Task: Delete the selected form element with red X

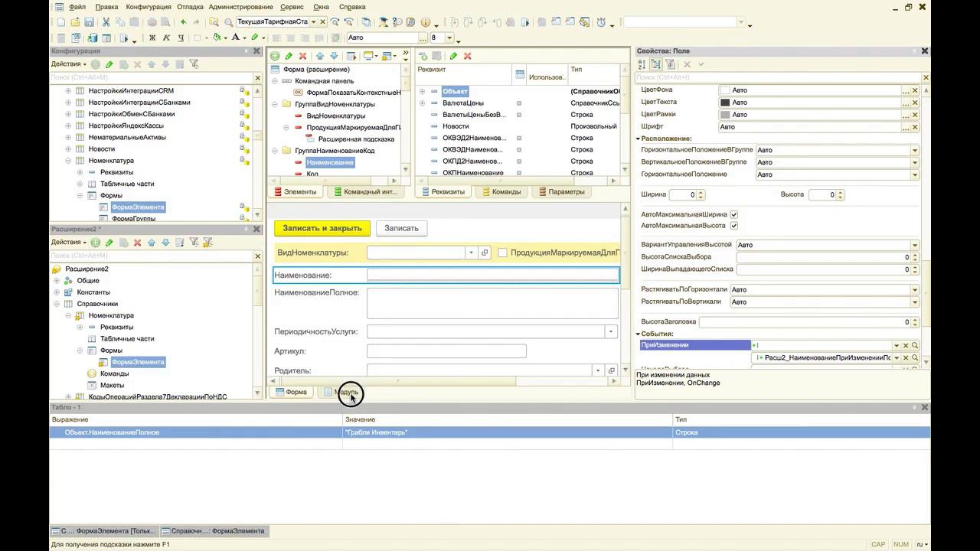Action: pos(302,56)
